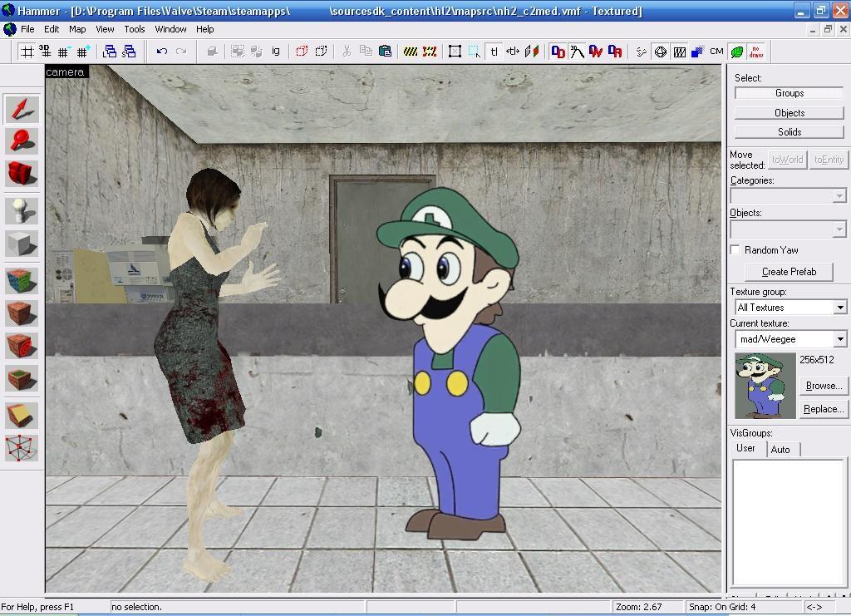Toggle the 3D grid display
This screenshot has width=851, height=616.
[x=45, y=52]
